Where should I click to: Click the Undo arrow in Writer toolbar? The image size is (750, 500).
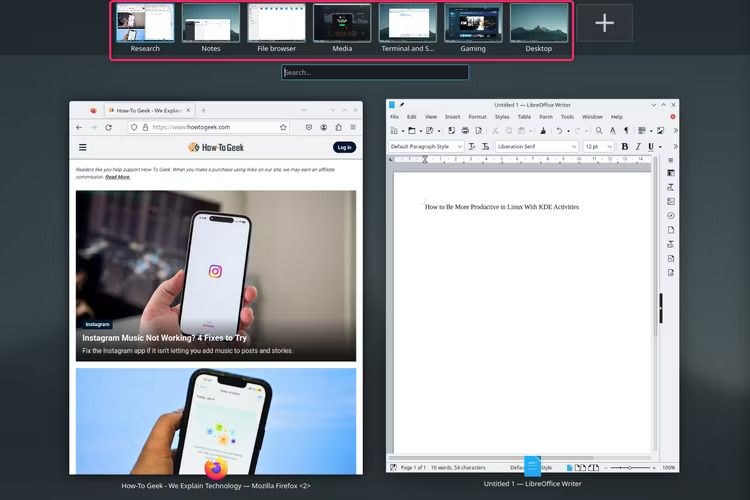[559, 130]
